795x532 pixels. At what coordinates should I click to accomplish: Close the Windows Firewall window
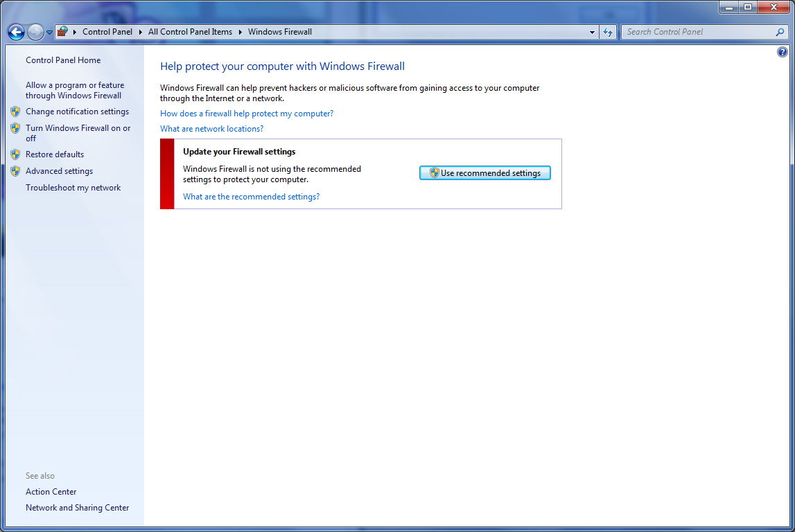[x=774, y=7]
